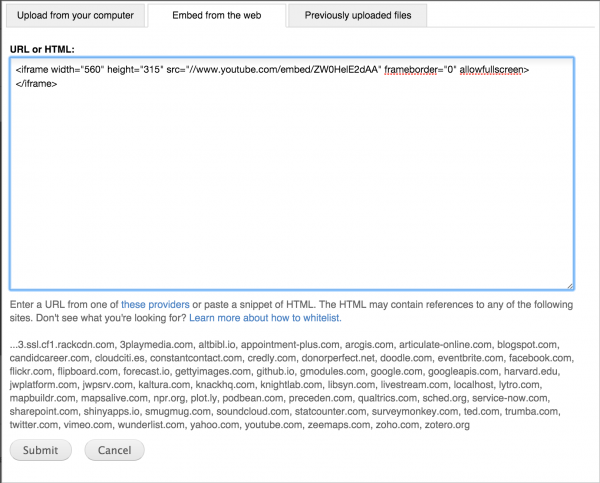Click 'harvard.edu' in the site list
The height and width of the screenshot is (483, 600).
click(x=532, y=371)
